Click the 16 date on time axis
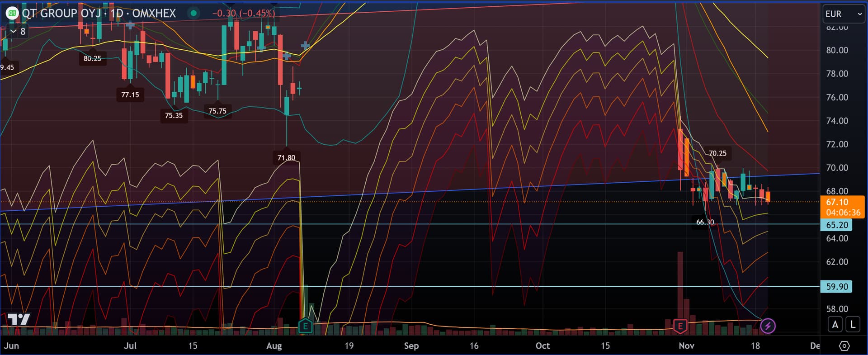The image size is (868, 355). (x=474, y=346)
